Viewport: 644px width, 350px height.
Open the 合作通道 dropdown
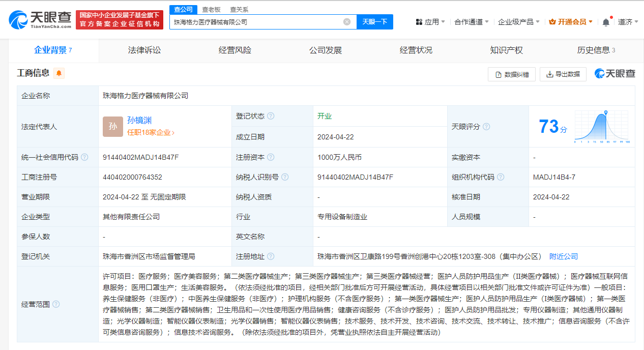(472, 22)
